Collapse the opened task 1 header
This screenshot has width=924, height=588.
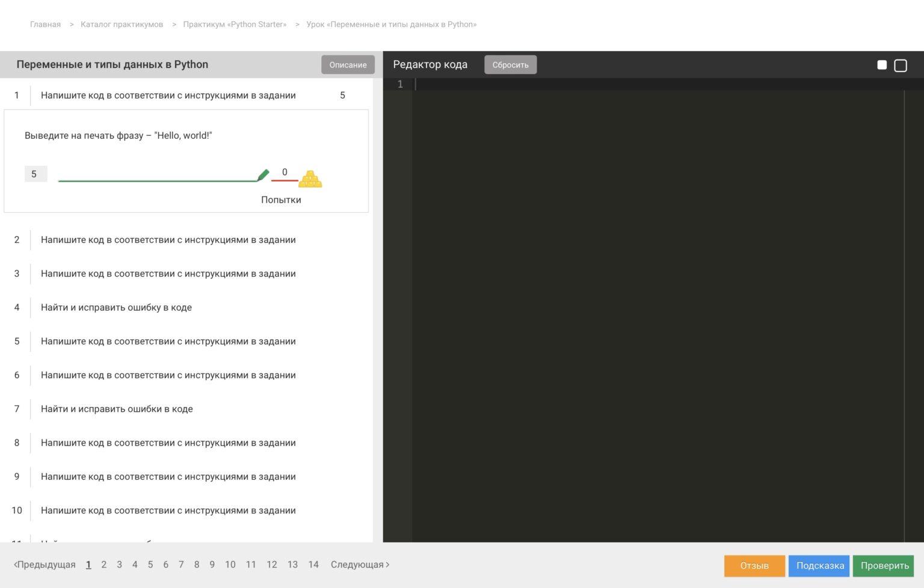pyautogui.click(x=168, y=95)
